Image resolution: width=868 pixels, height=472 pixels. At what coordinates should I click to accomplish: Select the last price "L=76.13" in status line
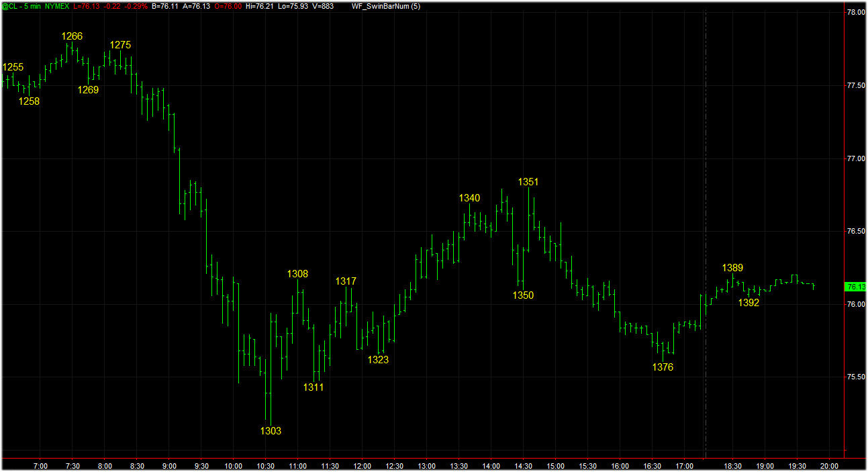pos(86,6)
